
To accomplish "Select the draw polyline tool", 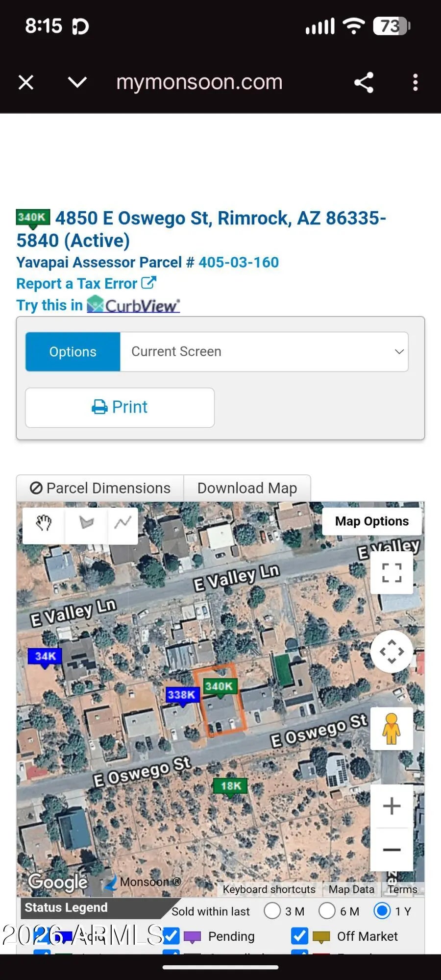I will [x=122, y=523].
